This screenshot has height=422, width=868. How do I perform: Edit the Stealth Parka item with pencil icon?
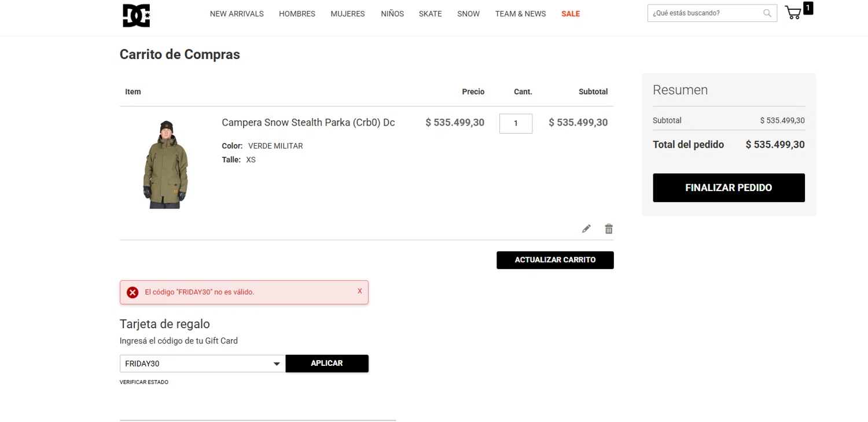coord(586,229)
